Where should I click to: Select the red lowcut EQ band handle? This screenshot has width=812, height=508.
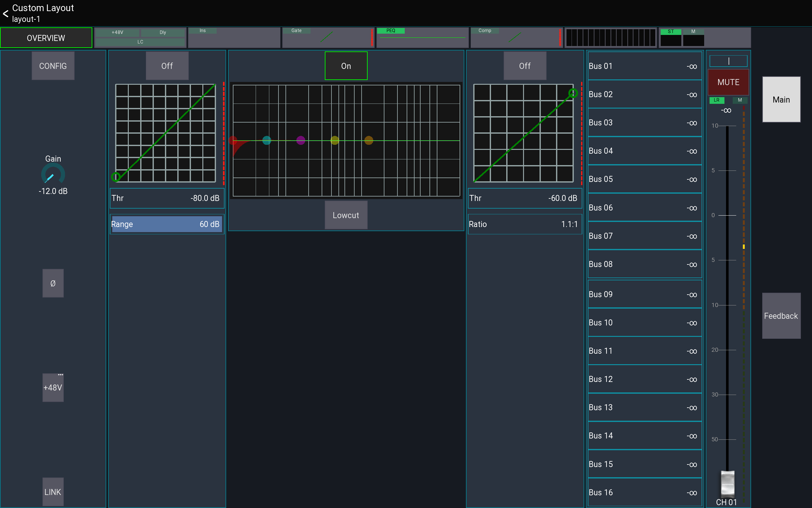coord(233,140)
